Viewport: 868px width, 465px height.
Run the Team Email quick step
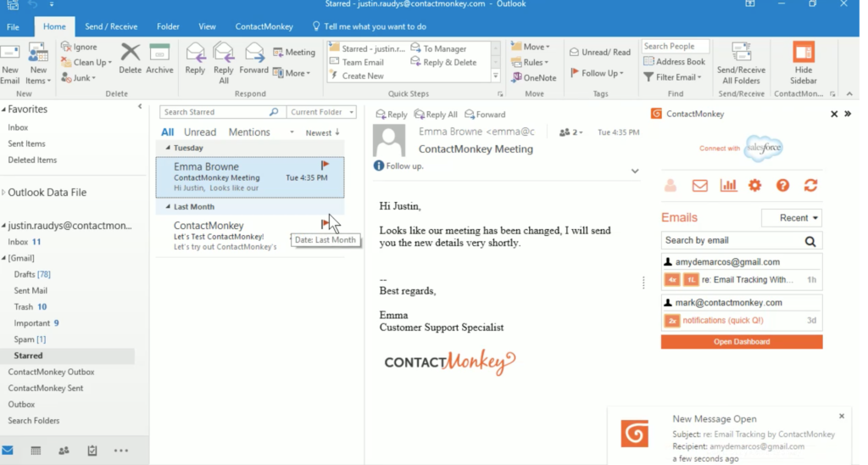[357, 62]
